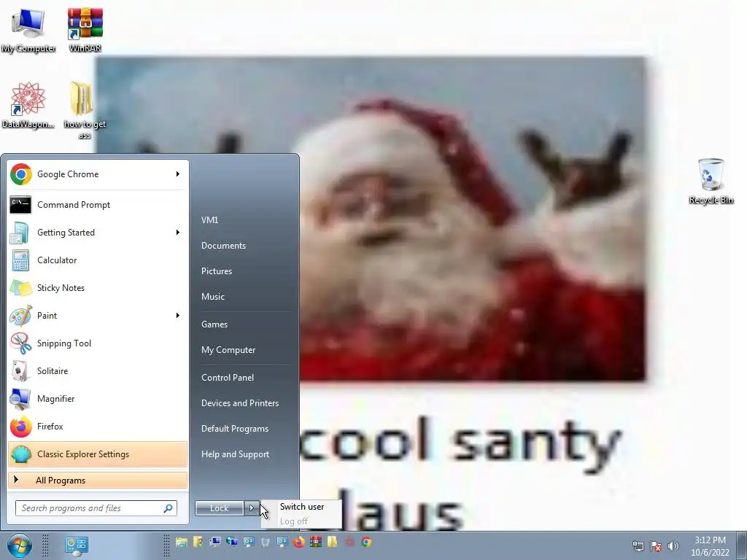Image resolution: width=747 pixels, height=560 pixels.
Task: Open Google Chrome from the Start menu
Action: tap(98, 174)
